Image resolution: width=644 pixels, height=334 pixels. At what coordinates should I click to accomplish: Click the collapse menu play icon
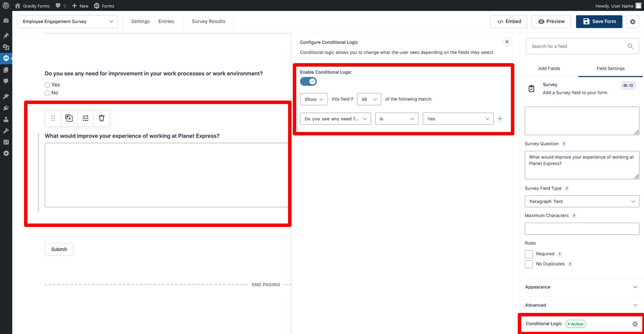[6, 153]
